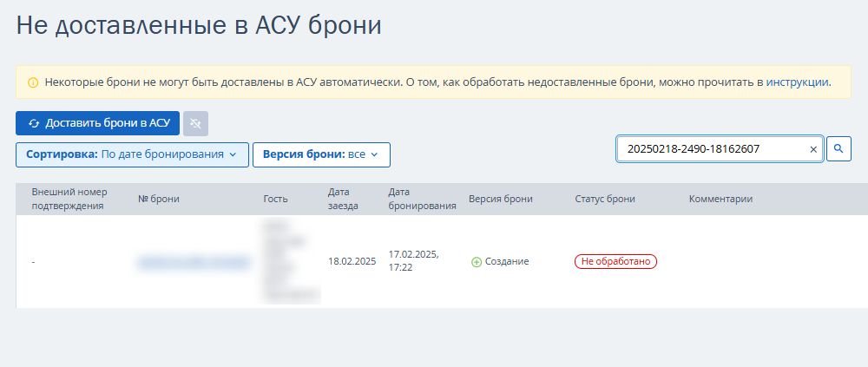Open the Версия брони filter dropdown

click(321, 154)
